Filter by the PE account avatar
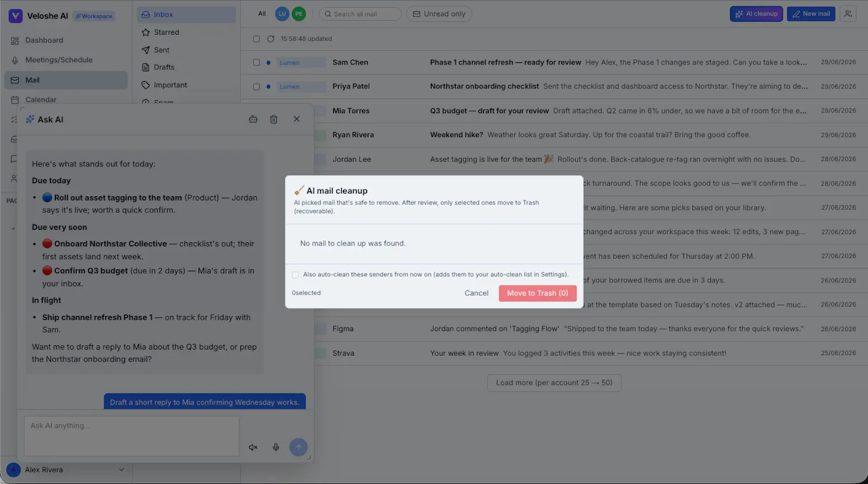This screenshot has height=484, width=868. coord(299,14)
